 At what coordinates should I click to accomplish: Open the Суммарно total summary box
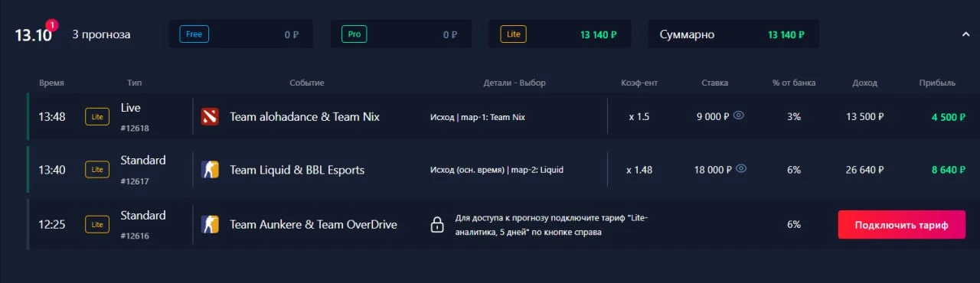[x=733, y=34]
